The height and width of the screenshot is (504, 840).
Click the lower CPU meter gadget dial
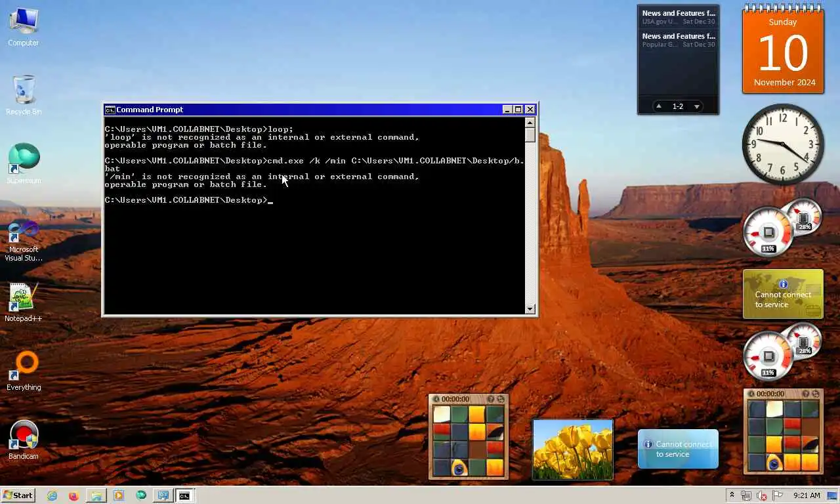768,356
